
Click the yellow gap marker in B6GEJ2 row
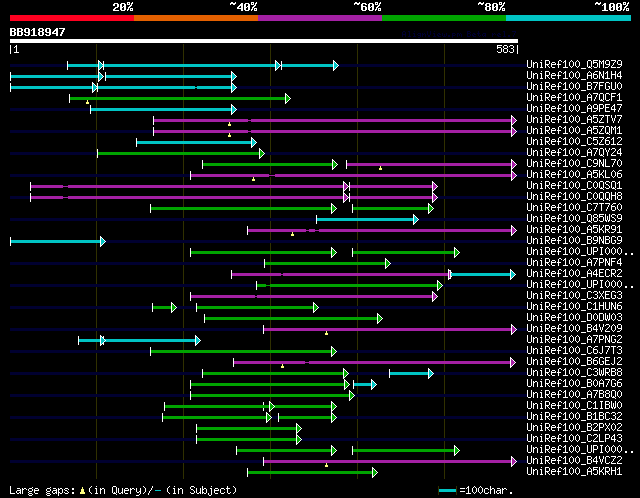[282, 366]
